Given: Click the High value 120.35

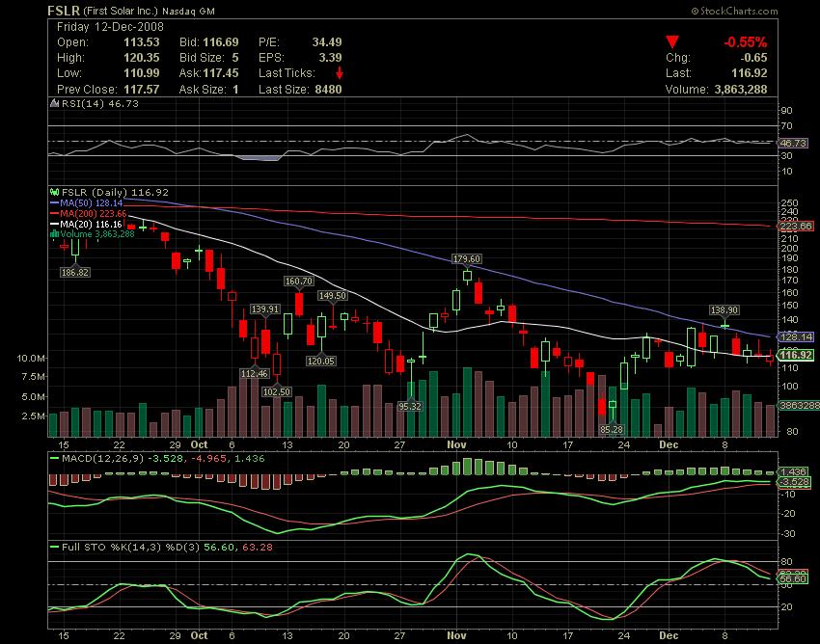Looking at the screenshot, I should (142, 58).
